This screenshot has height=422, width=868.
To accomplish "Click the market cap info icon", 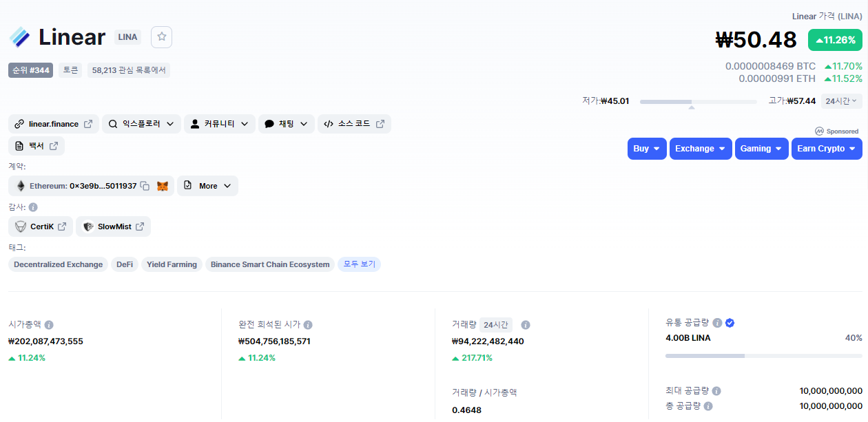I will pos(49,325).
